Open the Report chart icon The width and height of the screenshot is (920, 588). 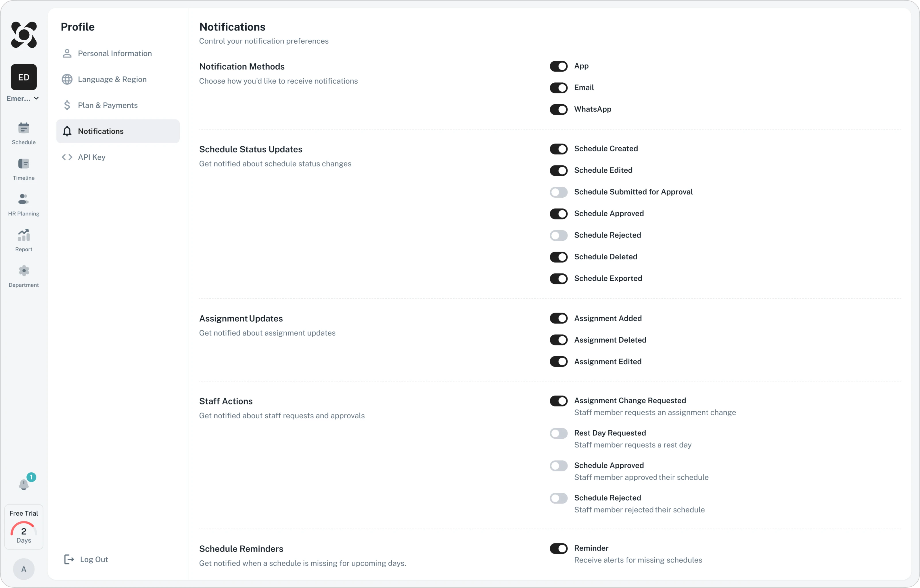tap(24, 235)
